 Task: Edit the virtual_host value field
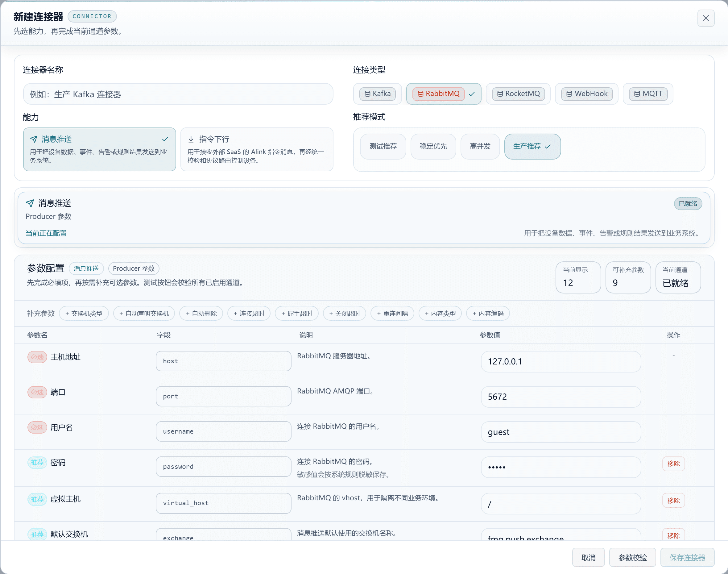click(561, 504)
